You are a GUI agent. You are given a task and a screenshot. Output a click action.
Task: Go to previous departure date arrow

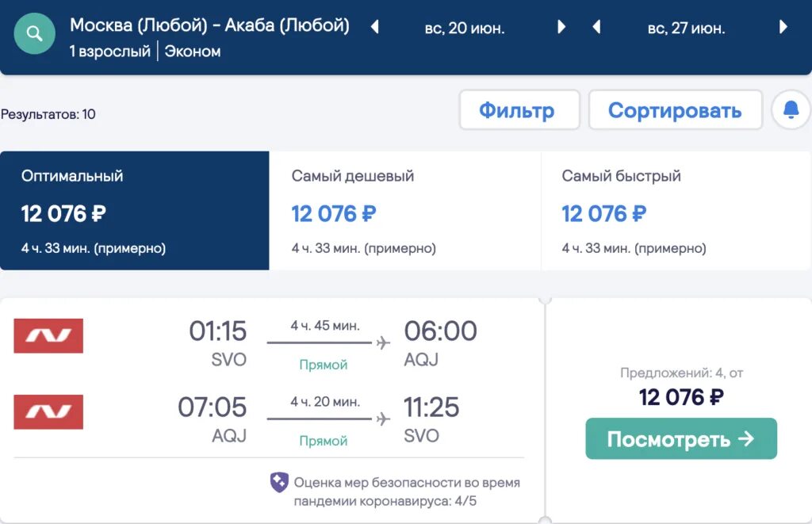point(375,27)
